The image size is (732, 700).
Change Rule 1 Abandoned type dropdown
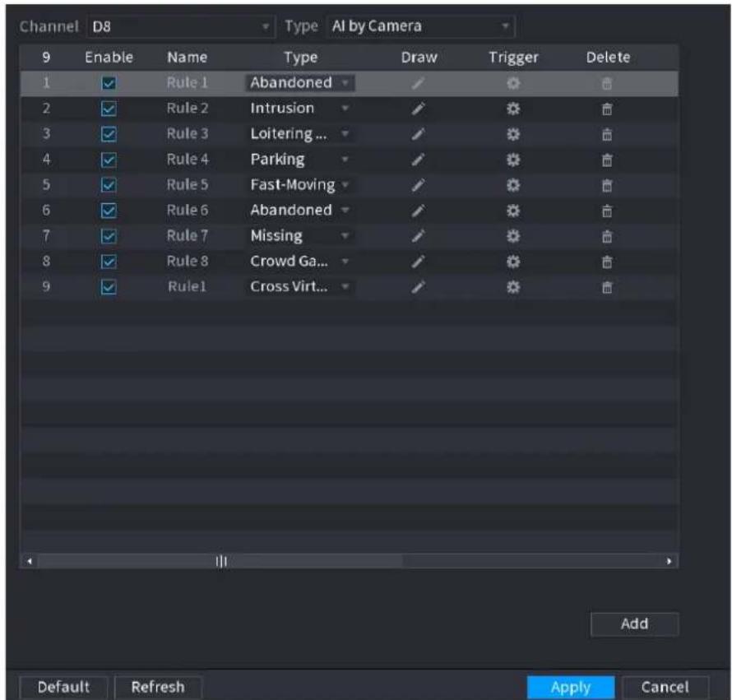[x=300, y=83]
